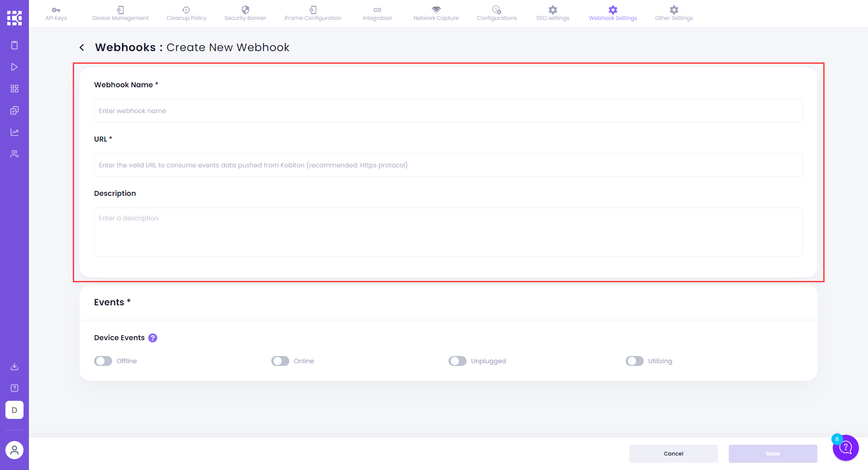The height and width of the screenshot is (470, 868).
Task: Click the back arrow beside Webhooks title
Action: (82, 47)
